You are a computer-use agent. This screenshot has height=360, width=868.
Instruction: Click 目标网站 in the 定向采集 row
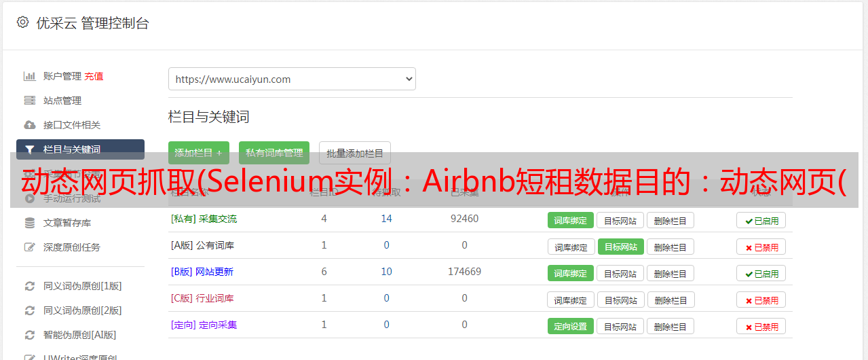tap(620, 326)
